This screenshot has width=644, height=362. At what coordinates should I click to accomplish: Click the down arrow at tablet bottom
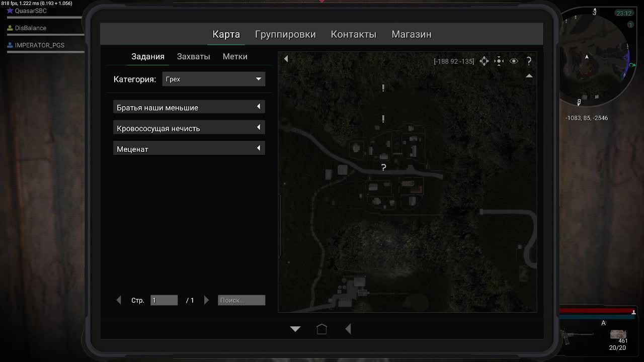click(x=295, y=329)
